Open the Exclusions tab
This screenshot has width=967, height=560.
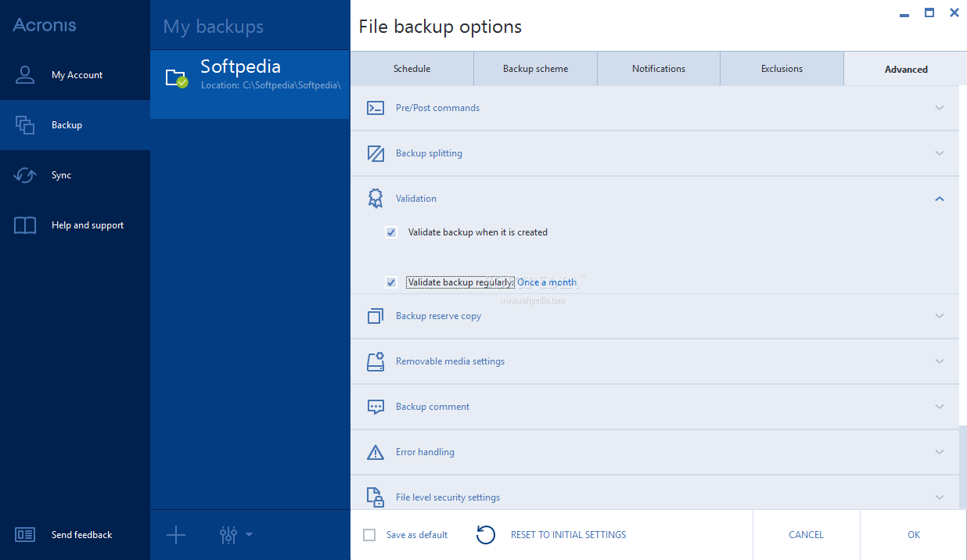tap(782, 69)
